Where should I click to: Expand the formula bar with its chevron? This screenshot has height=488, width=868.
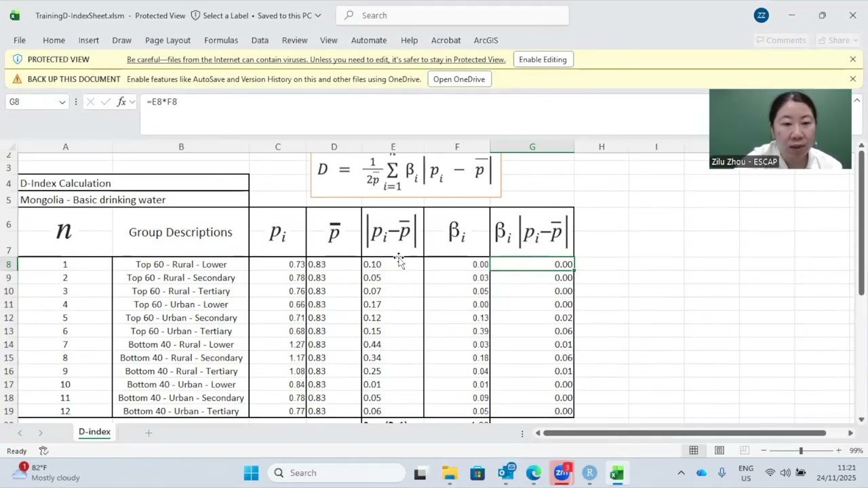click(x=857, y=101)
